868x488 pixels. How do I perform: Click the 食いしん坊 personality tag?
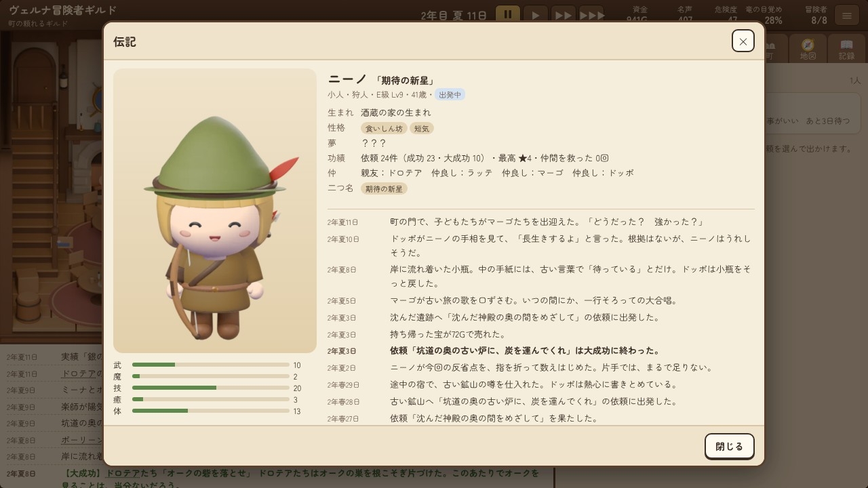click(x=384, y=128)
